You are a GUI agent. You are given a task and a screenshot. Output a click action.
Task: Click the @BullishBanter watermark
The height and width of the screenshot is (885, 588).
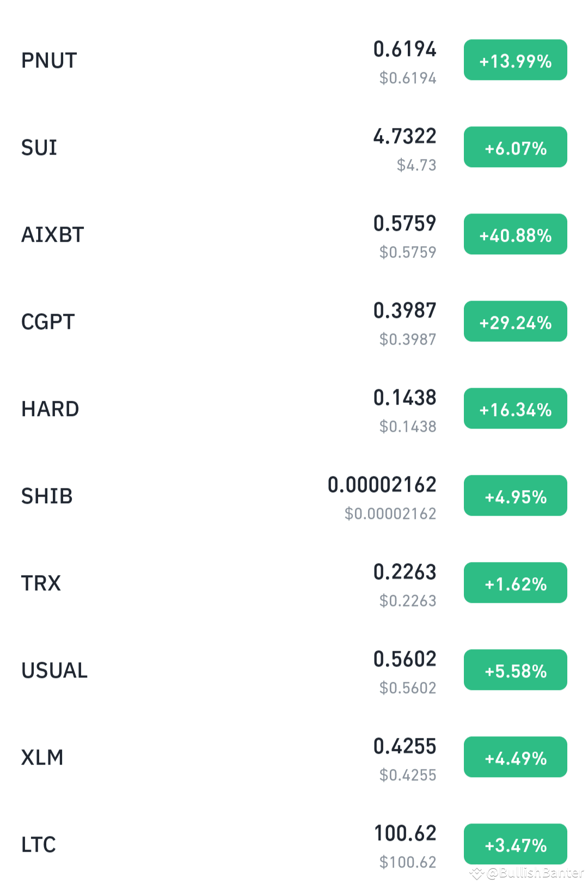(x=527, y=873)
